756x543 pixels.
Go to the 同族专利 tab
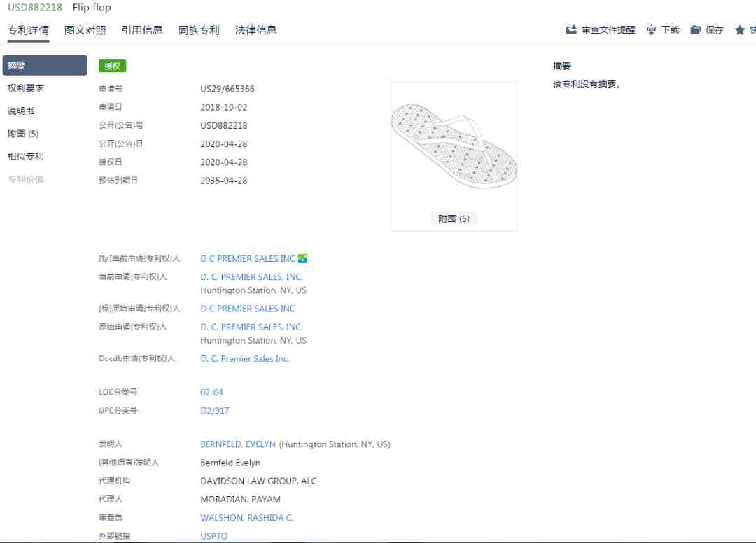(199, 30)
